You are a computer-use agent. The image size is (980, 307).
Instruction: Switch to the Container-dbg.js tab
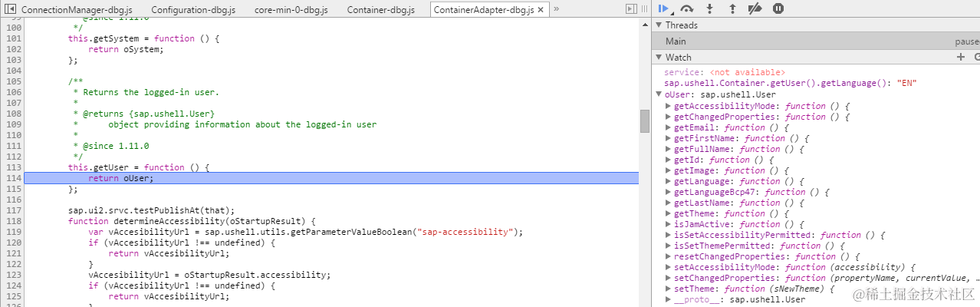(x=380, y=9)
